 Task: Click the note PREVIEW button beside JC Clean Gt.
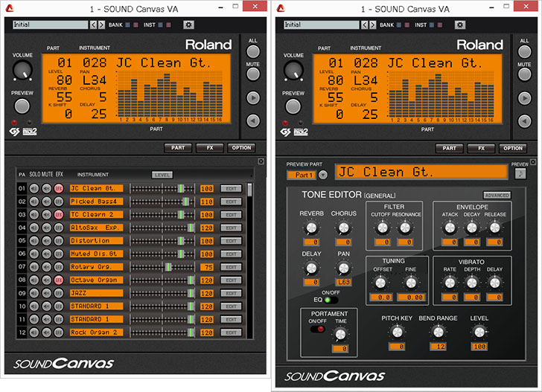click(x=520, y=174)
